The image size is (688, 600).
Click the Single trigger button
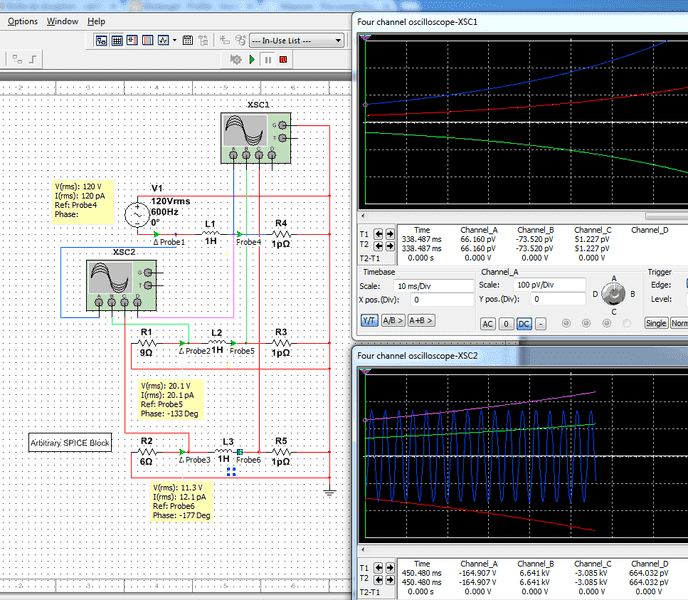click(x=656, y=323)
